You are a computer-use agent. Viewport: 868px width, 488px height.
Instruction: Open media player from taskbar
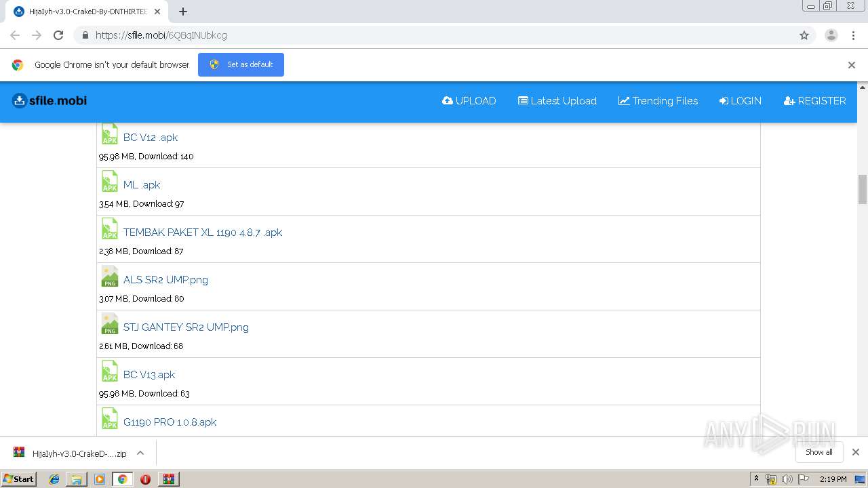pyautogui.click(x=100, y=479)
